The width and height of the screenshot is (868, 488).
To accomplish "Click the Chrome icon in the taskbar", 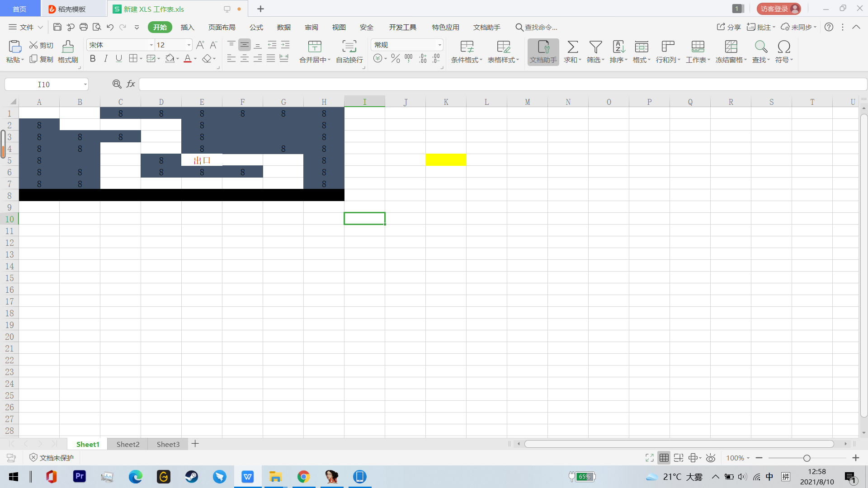I will [x=303, y=477].
